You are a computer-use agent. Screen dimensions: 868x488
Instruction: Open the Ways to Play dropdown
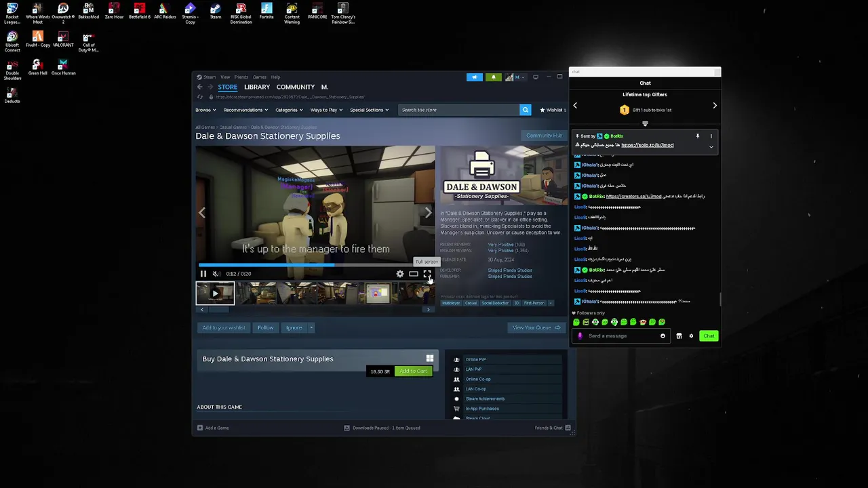326,110
